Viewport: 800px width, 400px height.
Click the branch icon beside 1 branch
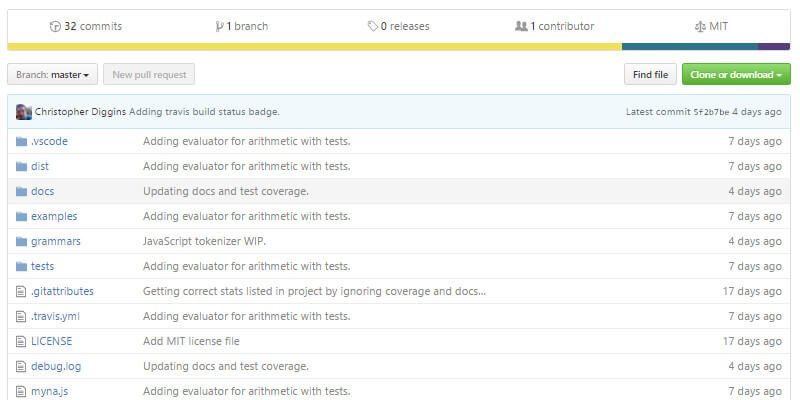(x=219, y=26)
